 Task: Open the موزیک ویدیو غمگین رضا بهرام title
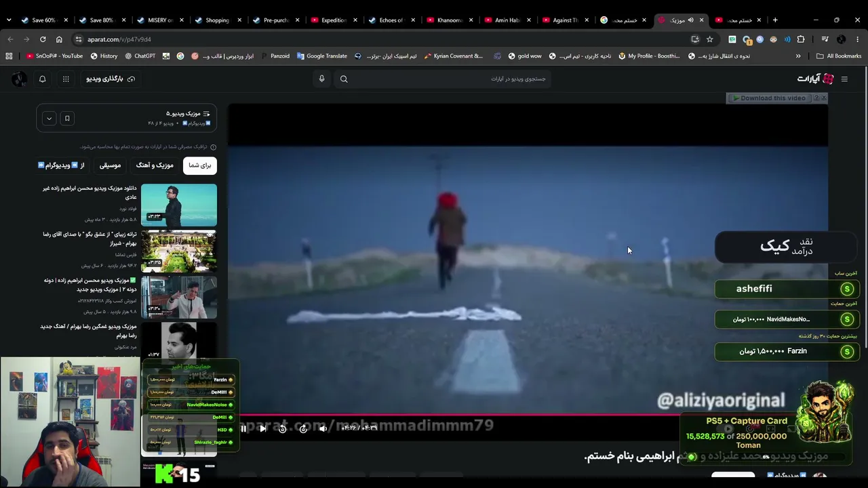[88, 331]
